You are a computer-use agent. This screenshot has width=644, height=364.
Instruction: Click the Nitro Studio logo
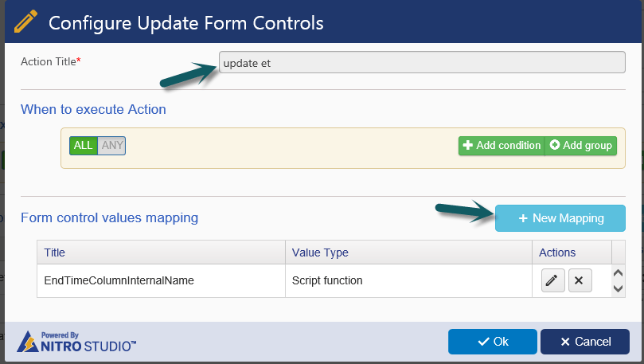tap(76, 342)
